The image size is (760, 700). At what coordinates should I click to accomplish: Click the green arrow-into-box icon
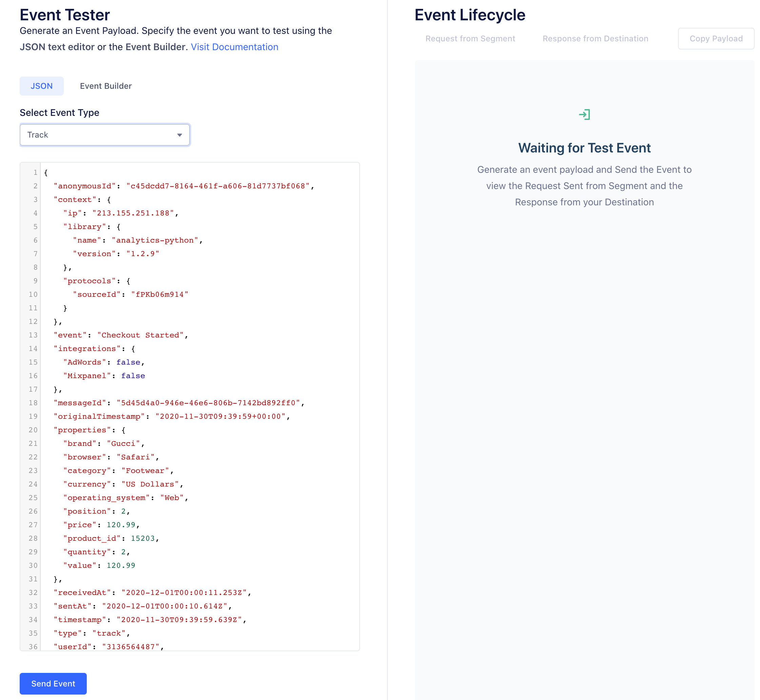[584, 115]
